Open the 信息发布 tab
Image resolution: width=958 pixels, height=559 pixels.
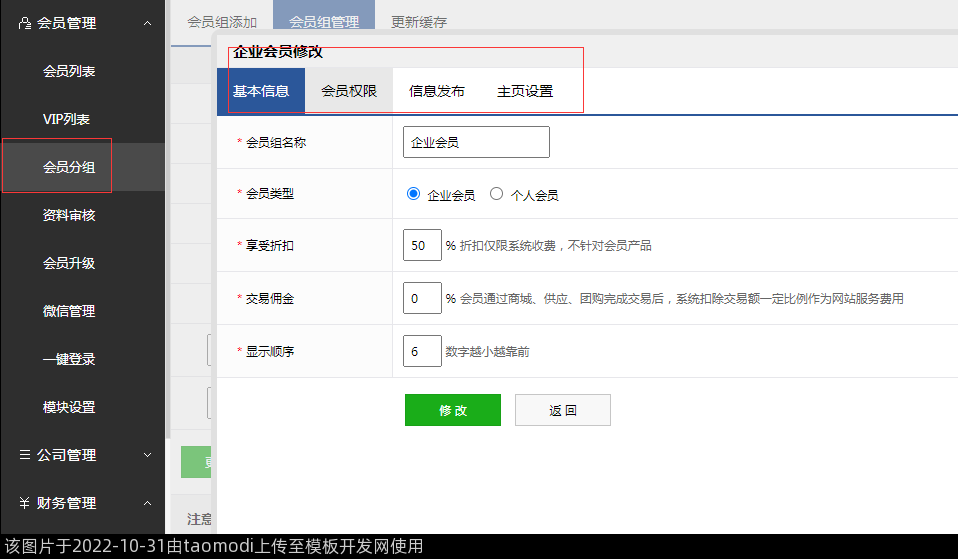point(437,91)
